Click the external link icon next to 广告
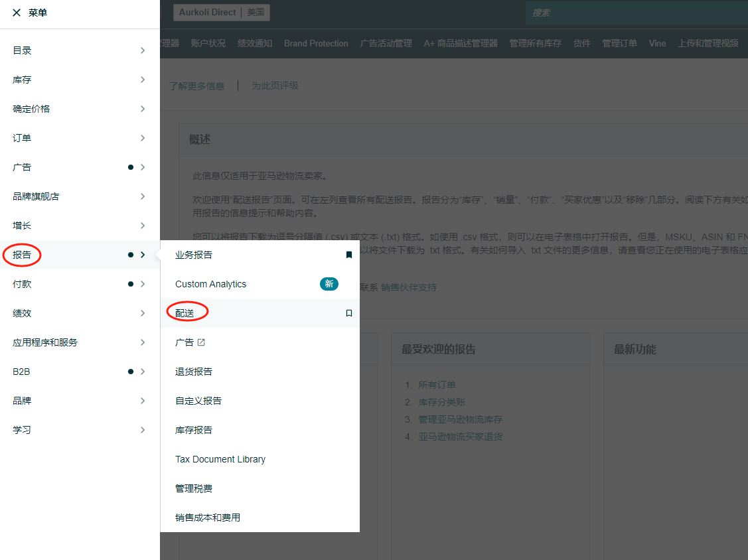The image size is (748, 560). coord(202,342)
